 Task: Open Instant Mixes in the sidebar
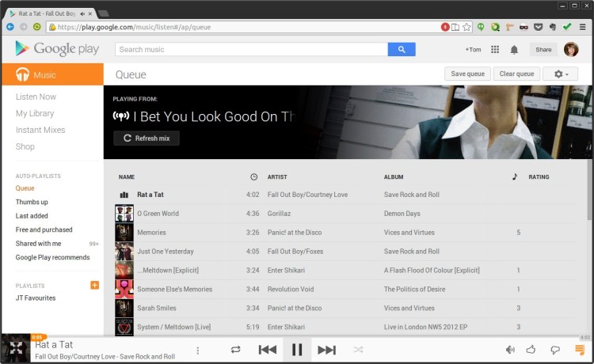(40, 130)
